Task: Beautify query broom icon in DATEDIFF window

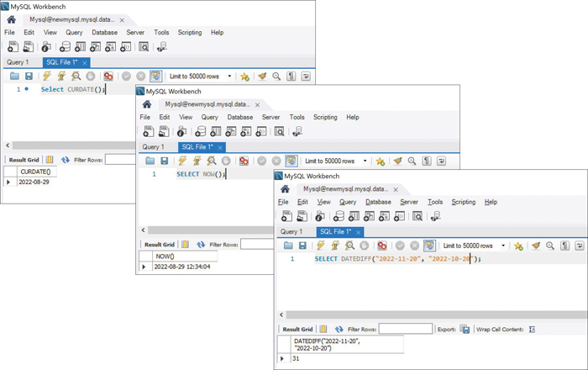Action: click(536, 246)
